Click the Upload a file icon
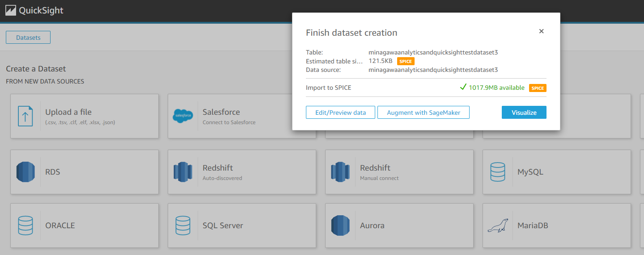Screen dimensions: 644x255 pos(25,116)
